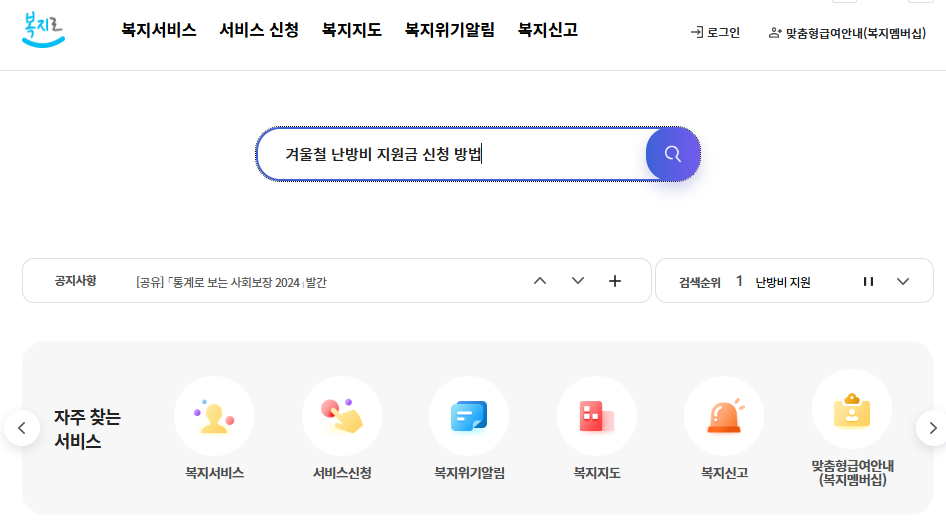This screenshot has height=528, width=946.
Task: Open the 통계로 보는 사회보장 2024 notice
Action: [231, 282]
